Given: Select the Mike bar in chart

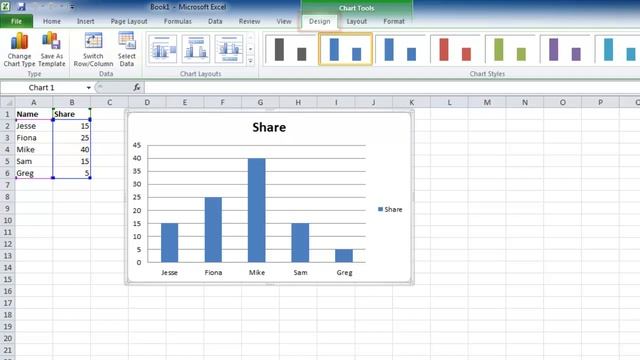Looking at the screenshot, I should (x=256, y=210).
